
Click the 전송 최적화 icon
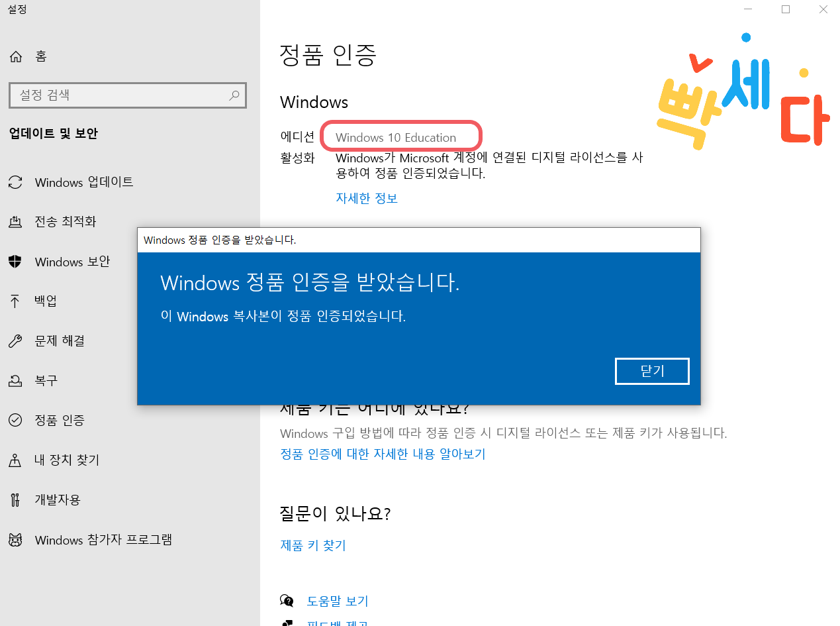click(x=15, y=222)
